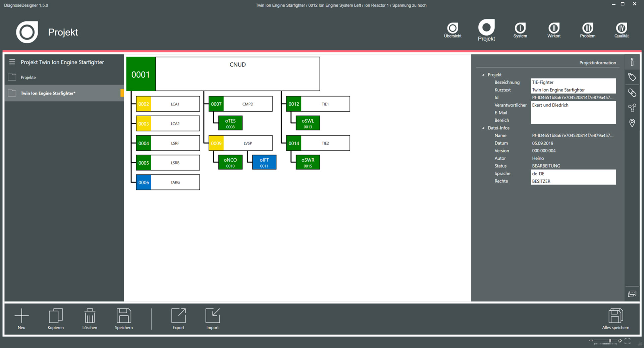Select node 0012 TIE1
This screenshot has width=644, height=348.
coord(318,104)
